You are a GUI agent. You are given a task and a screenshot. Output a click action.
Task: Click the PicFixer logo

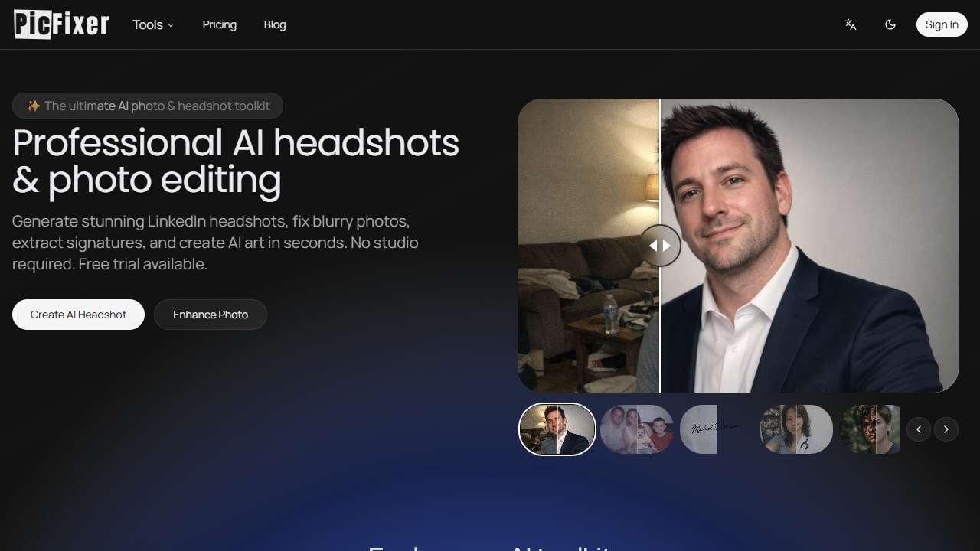click(x=61, y=24)
